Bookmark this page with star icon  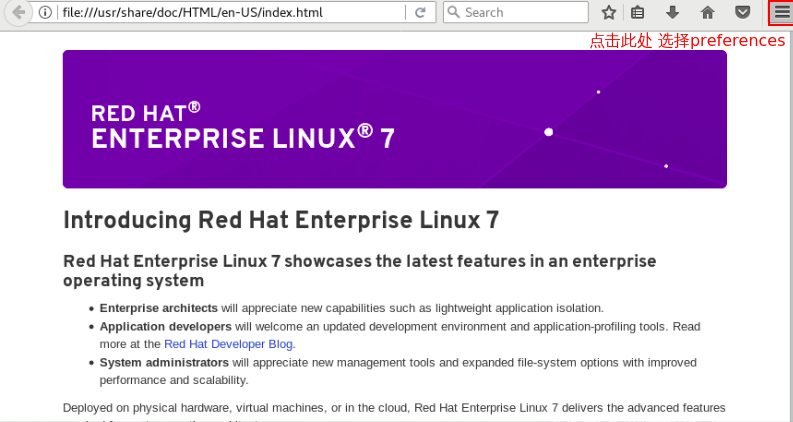click(x=609, y=13)
